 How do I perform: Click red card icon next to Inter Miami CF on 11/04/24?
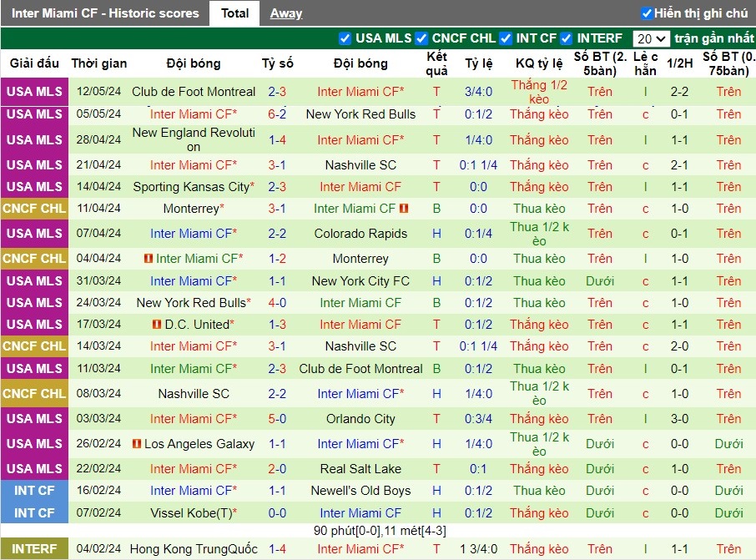(x=404, y=209)
